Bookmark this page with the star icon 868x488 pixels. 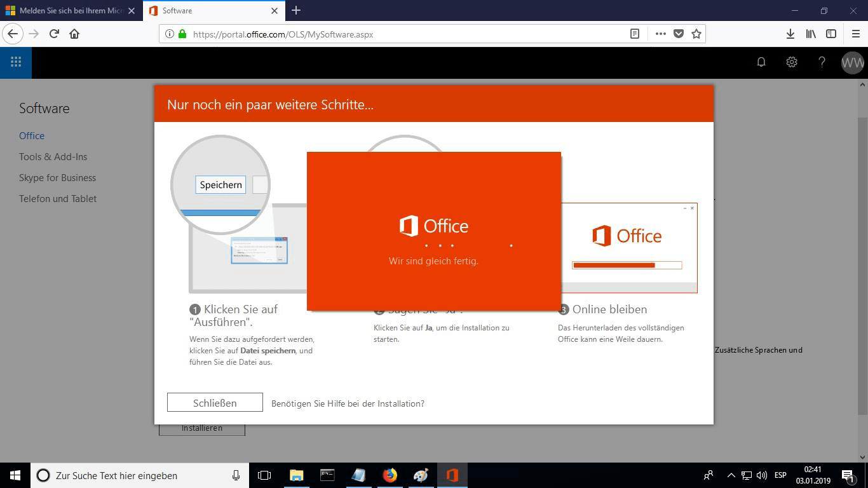click(696, 34)
